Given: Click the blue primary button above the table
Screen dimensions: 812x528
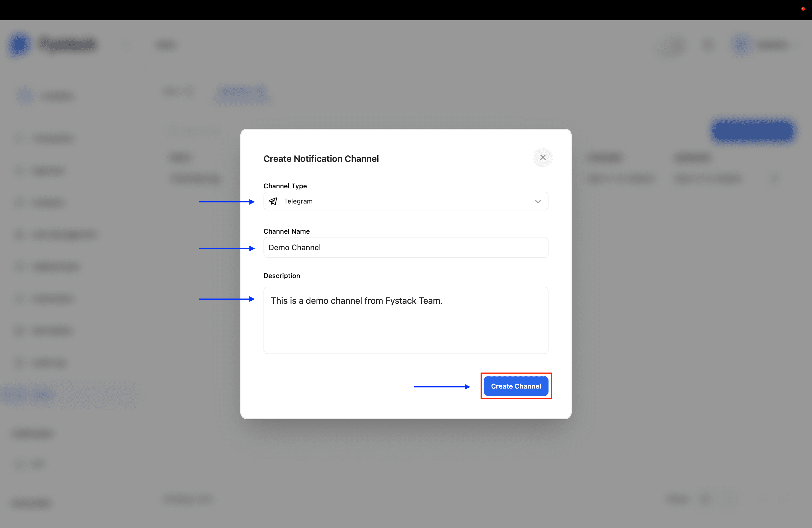Looking at the screenshot, I should point(753,131).
